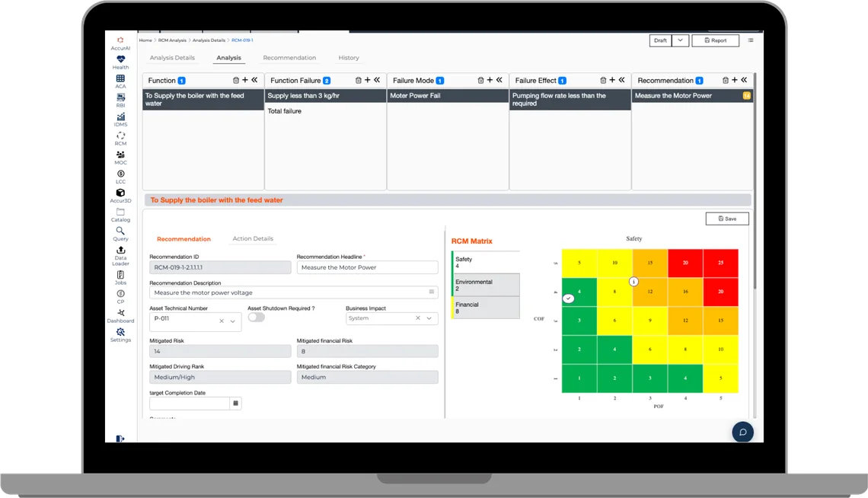The image size is (868, 498).
Task: Click the logout icon at sidebar bottom
Action: (120, 439)
